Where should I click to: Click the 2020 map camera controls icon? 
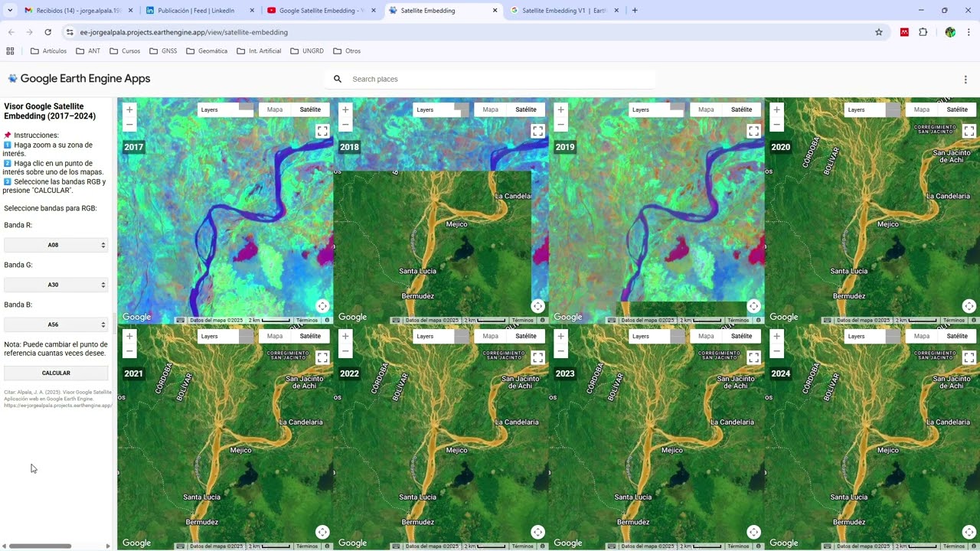[x=969, y=306]
